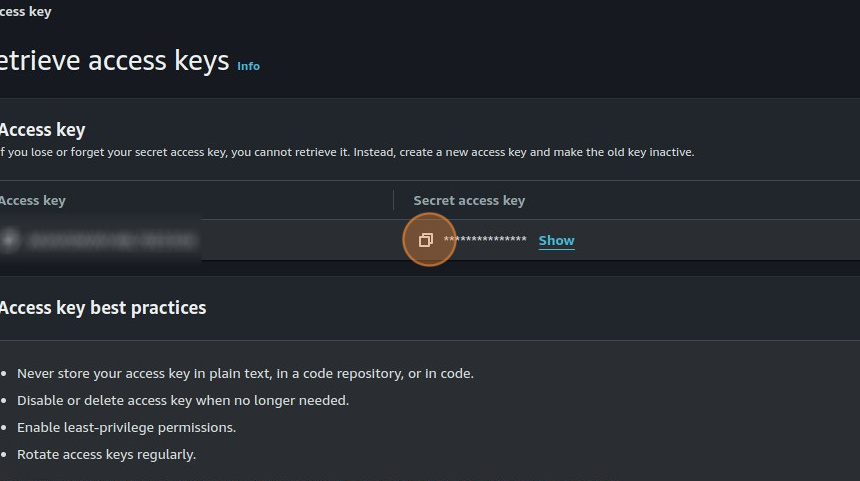
Task: Click 'Disable or delete access key' tip
Action: [183, 401]
